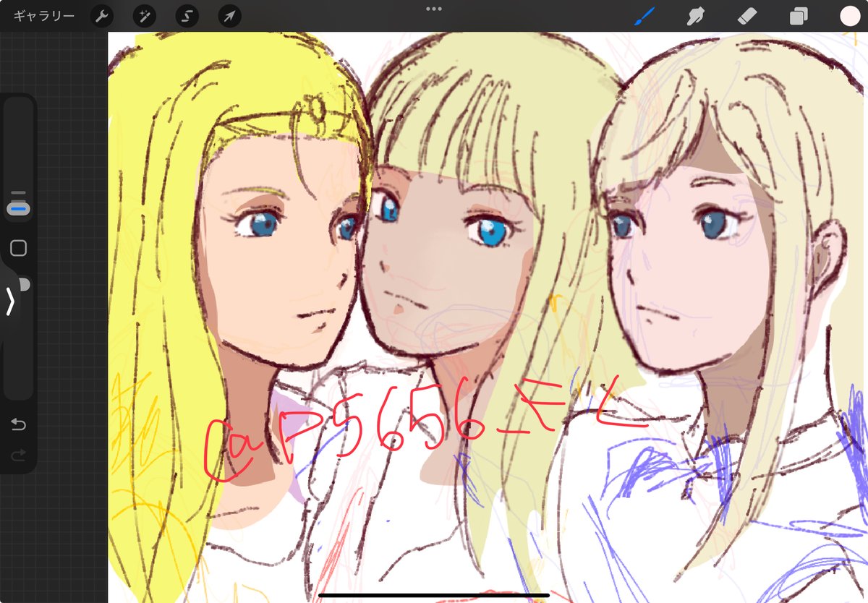
Task: Select the blue Brush tool
Action: click(x=644, y=16)
